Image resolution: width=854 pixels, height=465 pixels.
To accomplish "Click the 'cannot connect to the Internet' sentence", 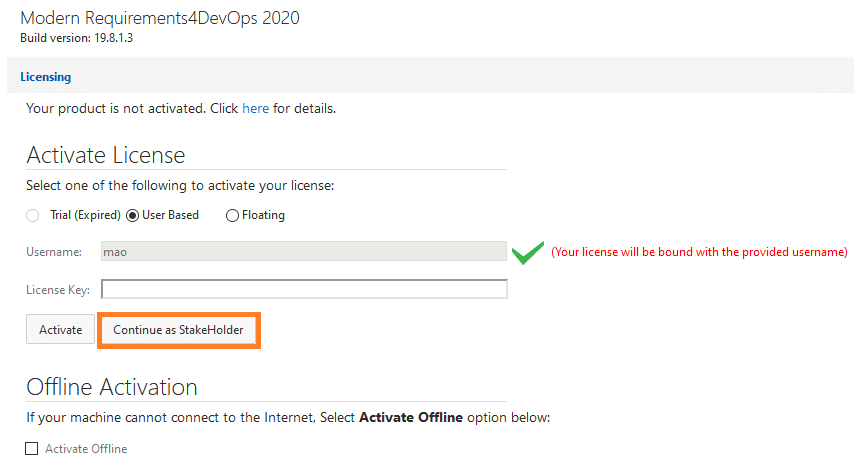I will pos(288,418).
